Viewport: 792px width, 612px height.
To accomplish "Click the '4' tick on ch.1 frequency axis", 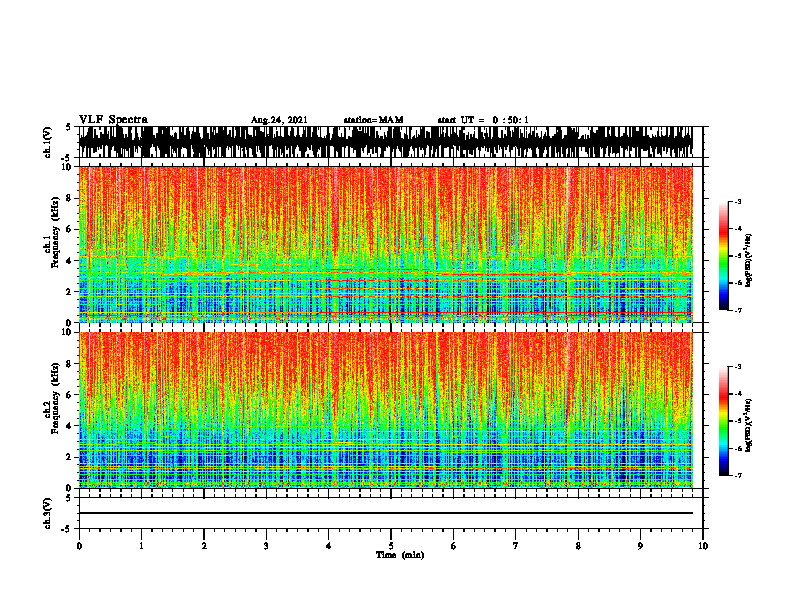I will [x=70, y=261].
